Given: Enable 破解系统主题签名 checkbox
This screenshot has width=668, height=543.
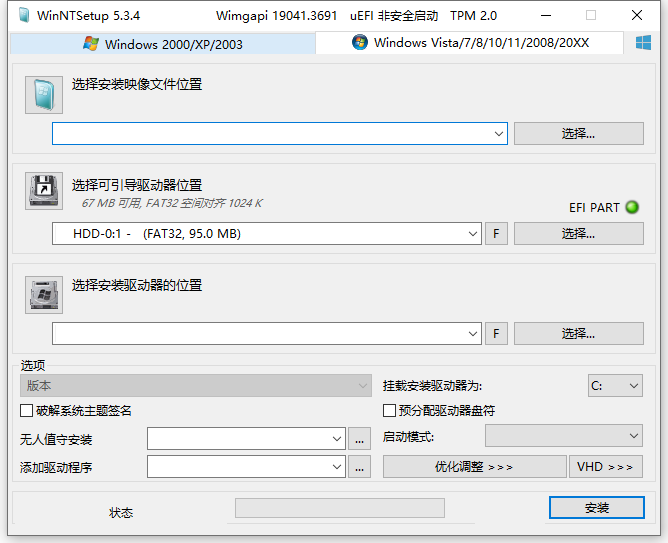Looking at the screenshot, I should pyautogui.click(x=27, y=411).
